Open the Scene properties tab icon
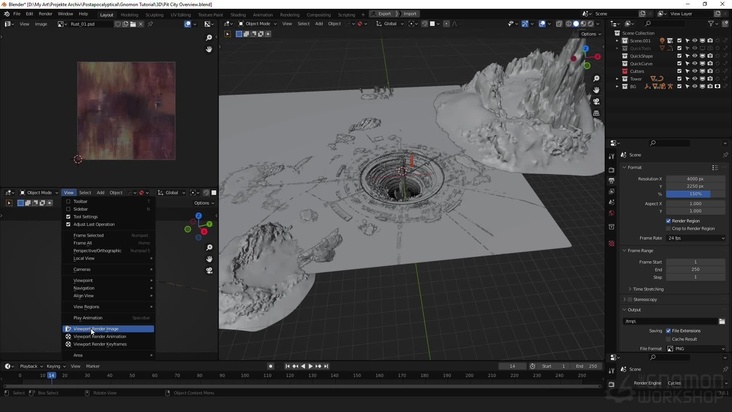This screenshot has height=412, width=732. [x=612, y=202]
